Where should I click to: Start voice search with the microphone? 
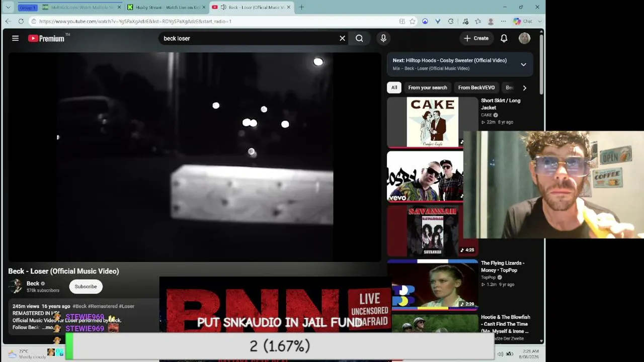pos(383,38)
